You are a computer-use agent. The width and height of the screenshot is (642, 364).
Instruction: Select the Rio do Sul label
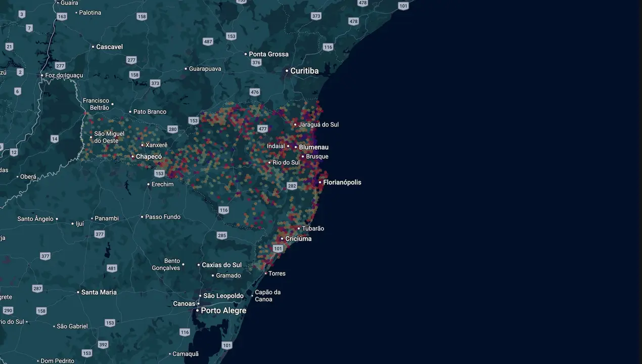tap(286, 163)
